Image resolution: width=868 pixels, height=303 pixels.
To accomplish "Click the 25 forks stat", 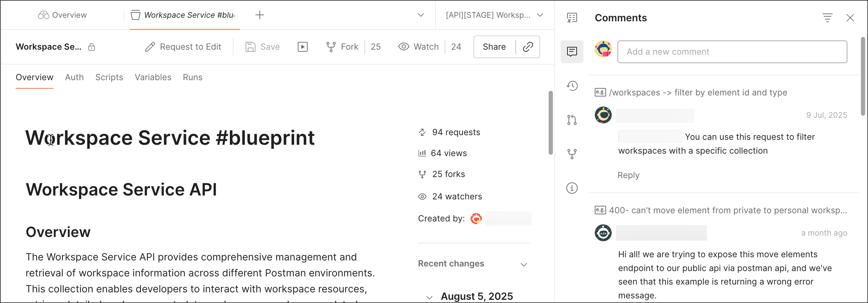I will click(x=441, y=174).
